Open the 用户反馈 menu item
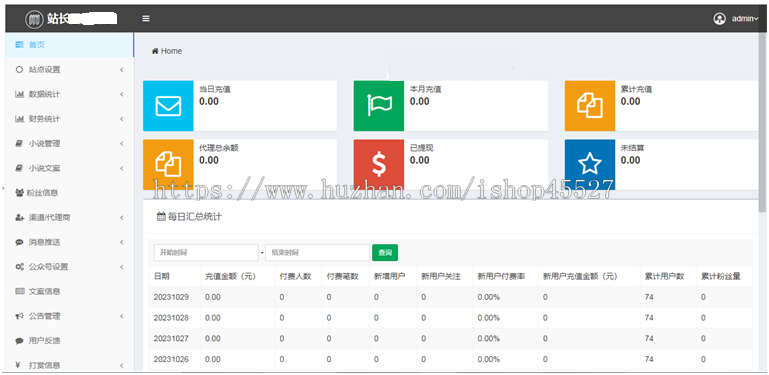Screen dimensions: 769x375 pos(69,341)
